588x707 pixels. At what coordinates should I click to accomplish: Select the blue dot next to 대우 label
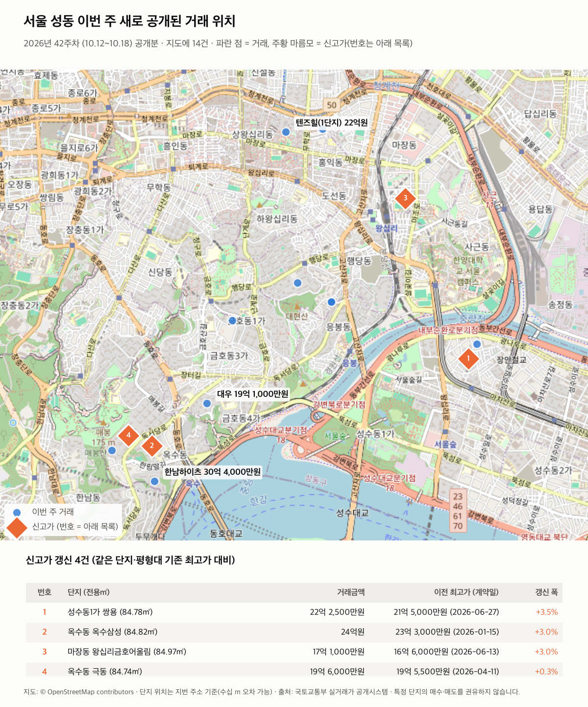click(207, 403)
